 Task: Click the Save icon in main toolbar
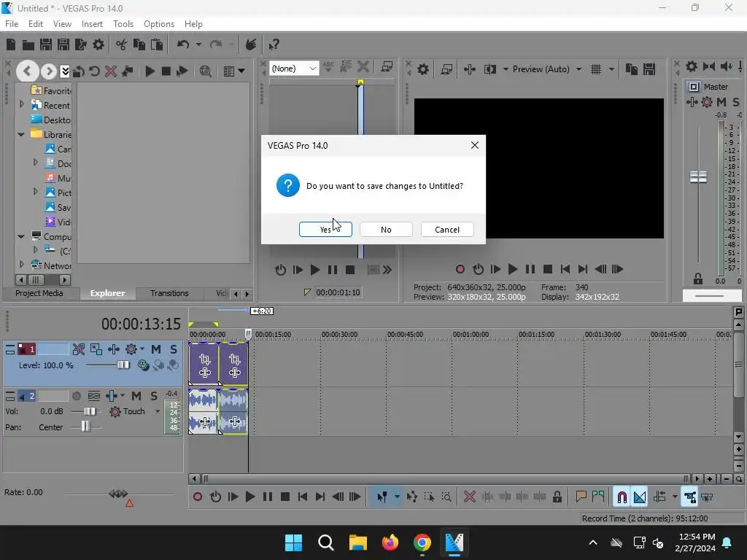click(x=46, y=44)
